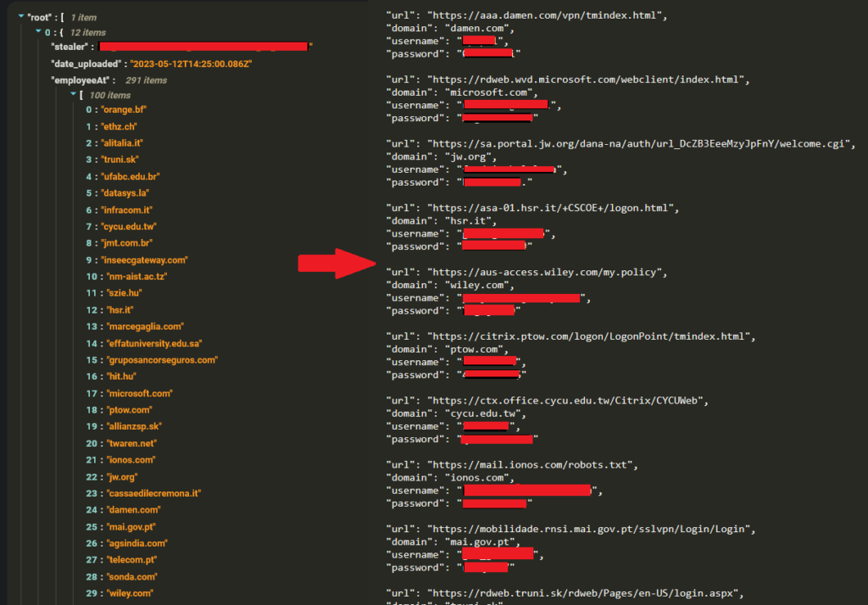Viewport: 868px width, 605px height.
Task: Click the "domain": "mai.gov.pt" line in credentials
Action: [x=453, y=542]
